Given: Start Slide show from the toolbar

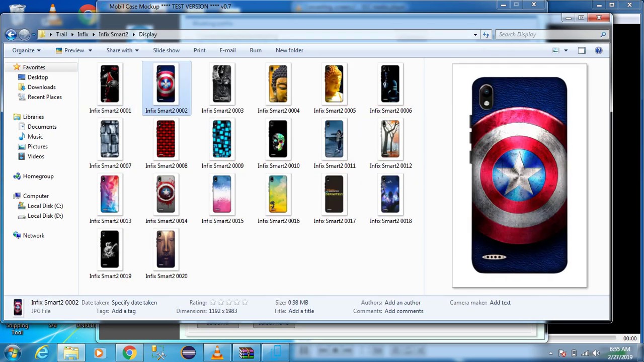Looking at the screenshot, I should click(x=166, y=50).
